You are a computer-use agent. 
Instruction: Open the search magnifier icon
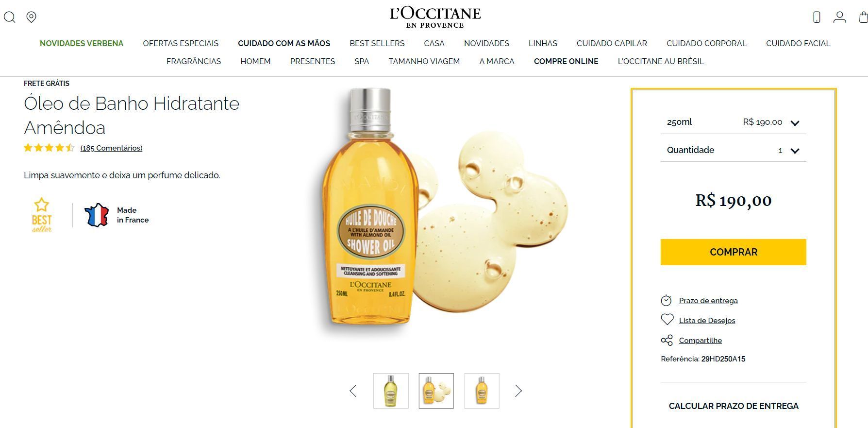tap(10, 17)
